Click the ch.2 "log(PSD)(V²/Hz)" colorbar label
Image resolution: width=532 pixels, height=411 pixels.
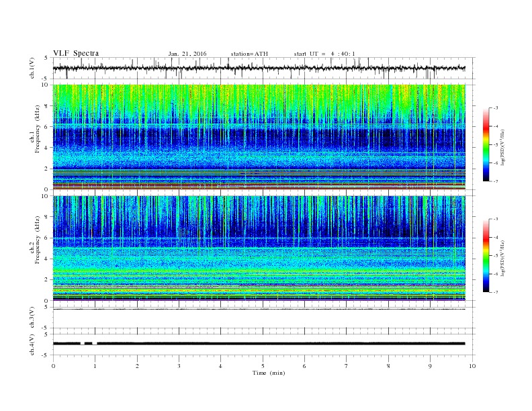[503, 259]
